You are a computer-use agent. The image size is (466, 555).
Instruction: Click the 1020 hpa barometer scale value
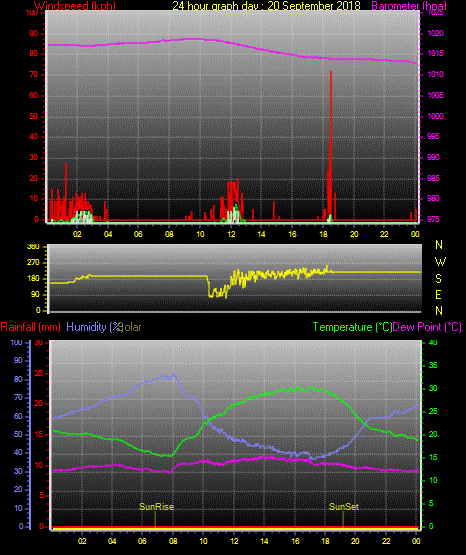coord(435,34)
